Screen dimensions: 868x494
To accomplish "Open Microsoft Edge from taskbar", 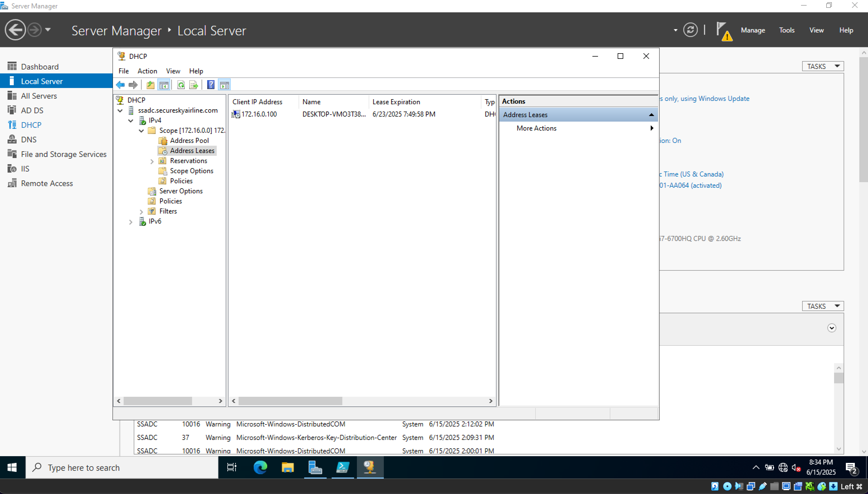I will point(260,468).
